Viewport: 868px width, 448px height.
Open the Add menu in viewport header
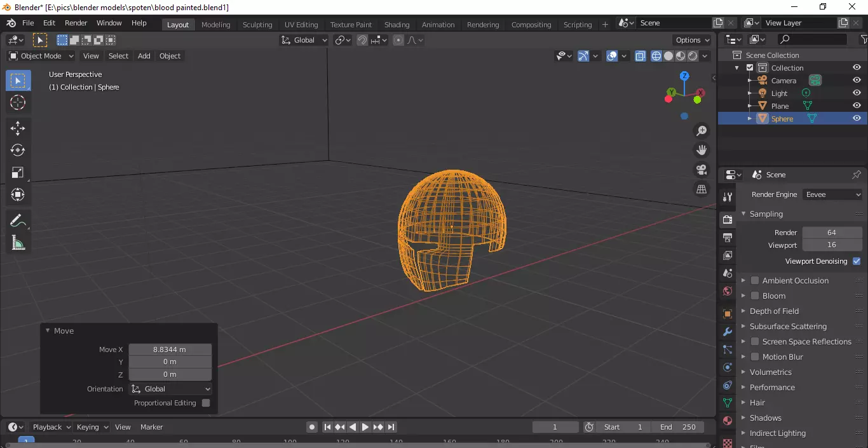coord(144,56)
